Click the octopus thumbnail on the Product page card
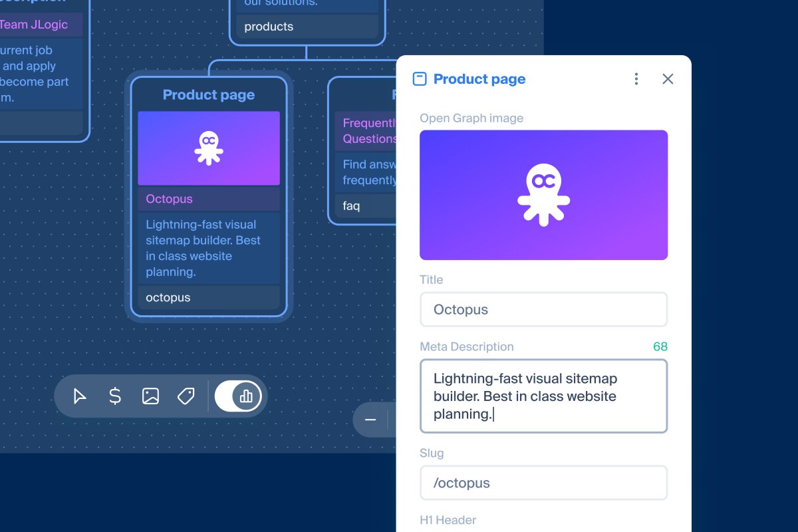 (209, 148)
